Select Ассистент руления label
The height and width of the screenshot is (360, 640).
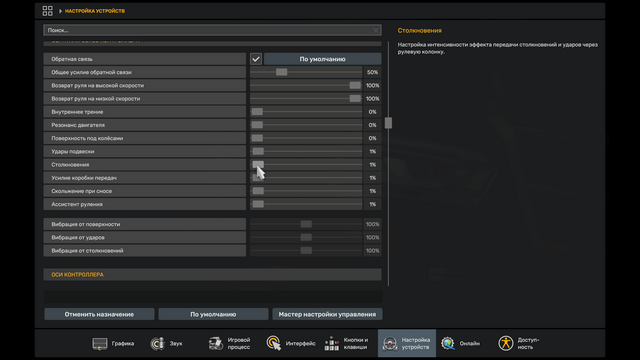click(77, 204)
